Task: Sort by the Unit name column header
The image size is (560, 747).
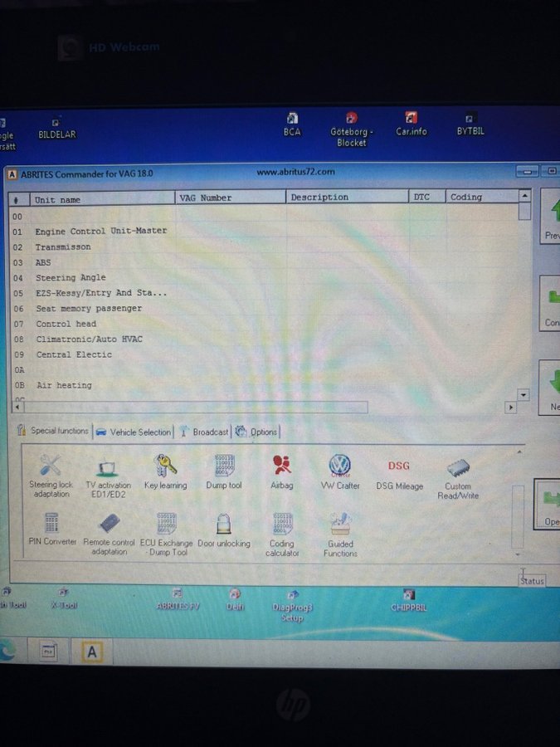Action: 58,199
